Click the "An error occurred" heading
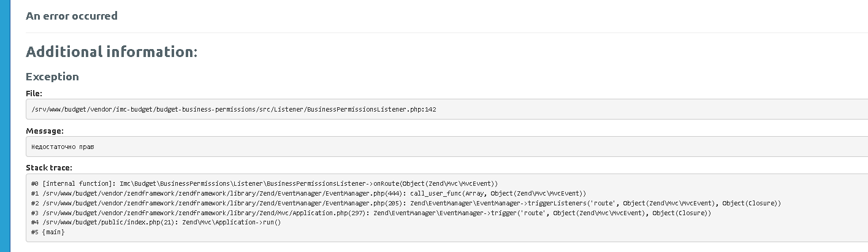Image resolution: width=868 pixels, height=252 pixels. pyautogui.click(x=71, y=16)
